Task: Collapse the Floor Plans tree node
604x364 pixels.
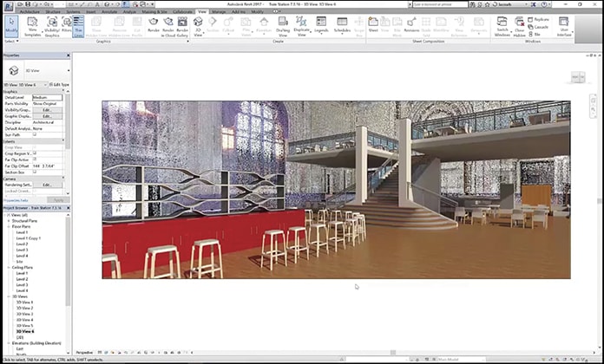Action: 10,226
